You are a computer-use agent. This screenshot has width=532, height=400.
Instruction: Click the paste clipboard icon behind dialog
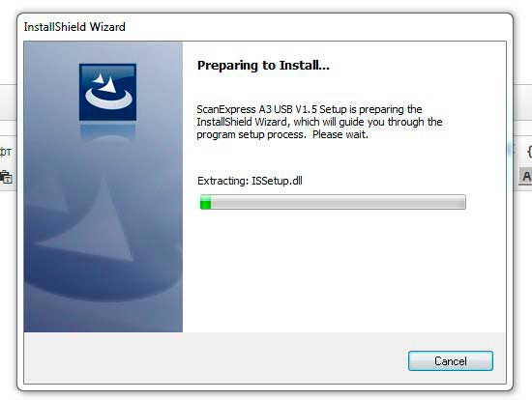pos(6,177)
